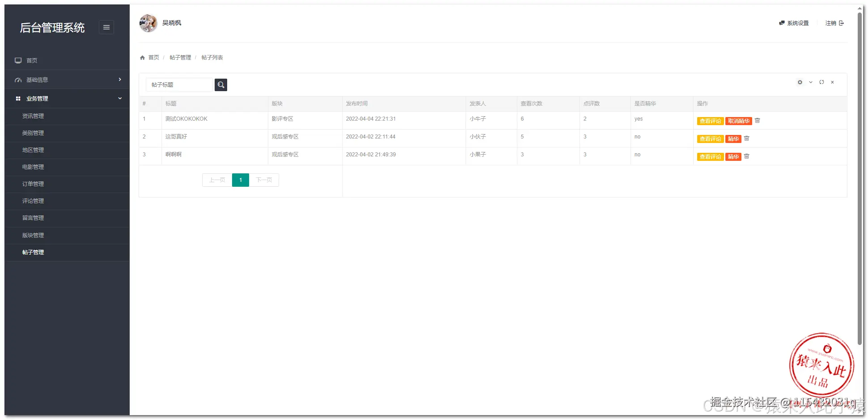The image size is (868, 420).
Task: Collapse the panel with chevron icon
Action: (x=811, y=82)
